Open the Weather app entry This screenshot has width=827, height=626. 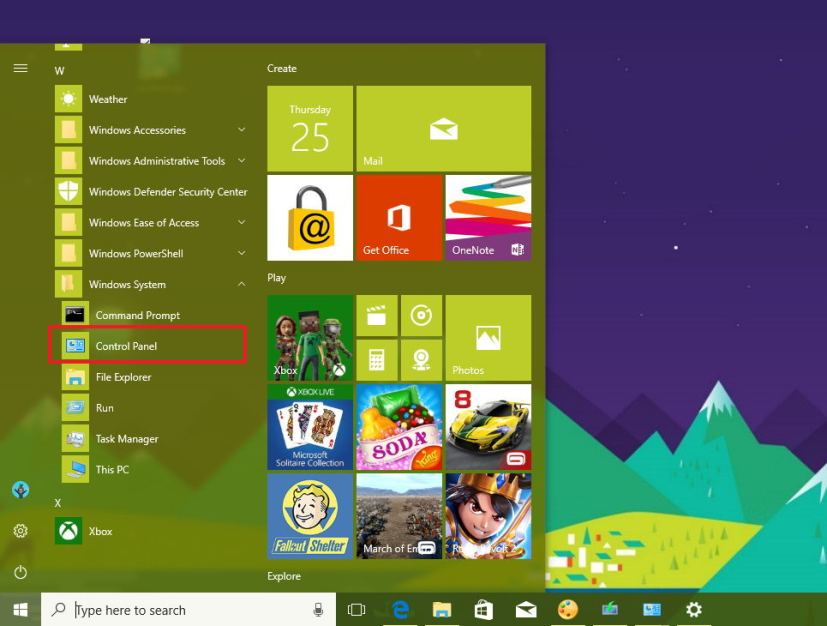(150, 99)
